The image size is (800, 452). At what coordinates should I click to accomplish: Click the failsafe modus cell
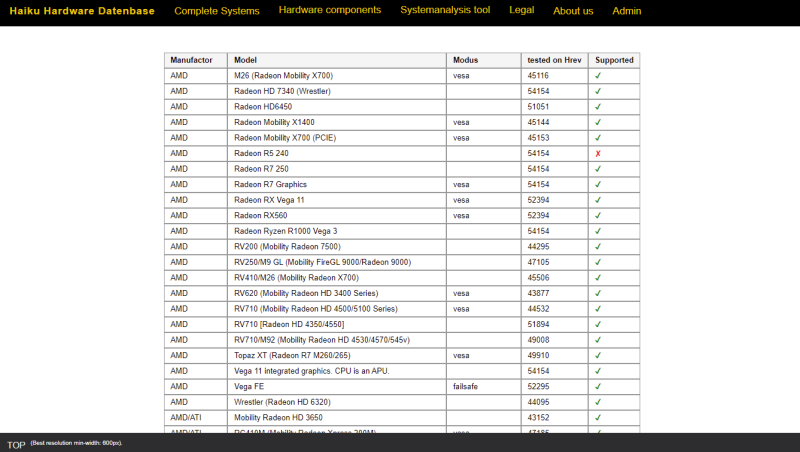coord(484,387)
